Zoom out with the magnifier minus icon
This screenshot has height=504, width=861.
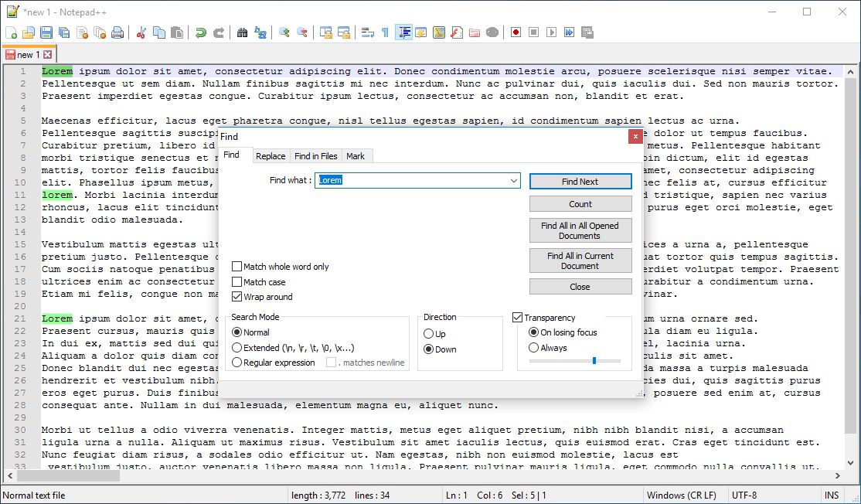coord(302,33)
